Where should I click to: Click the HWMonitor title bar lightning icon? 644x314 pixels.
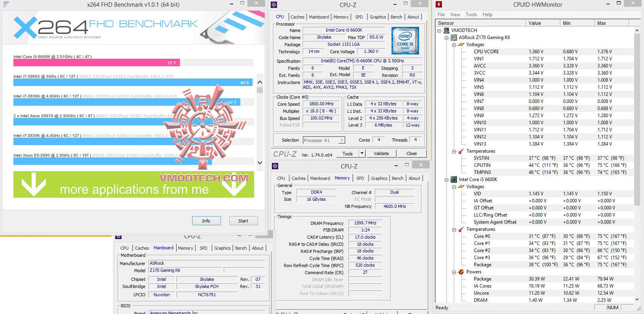point(439,5)
